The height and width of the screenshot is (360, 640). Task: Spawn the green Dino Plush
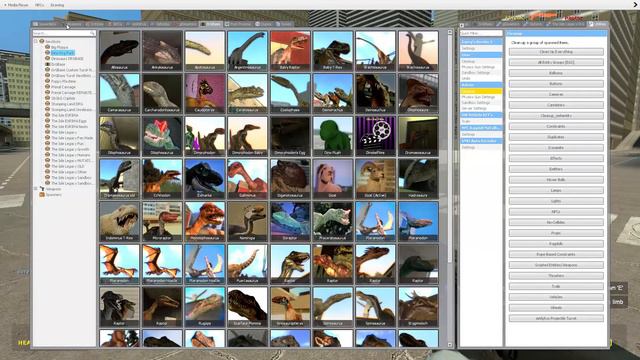coord(333,136)
